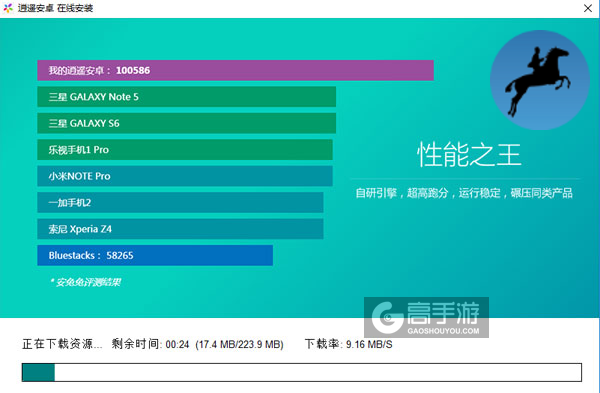Click the 正在下载资源 status text
600x393 pixels.
62,344
